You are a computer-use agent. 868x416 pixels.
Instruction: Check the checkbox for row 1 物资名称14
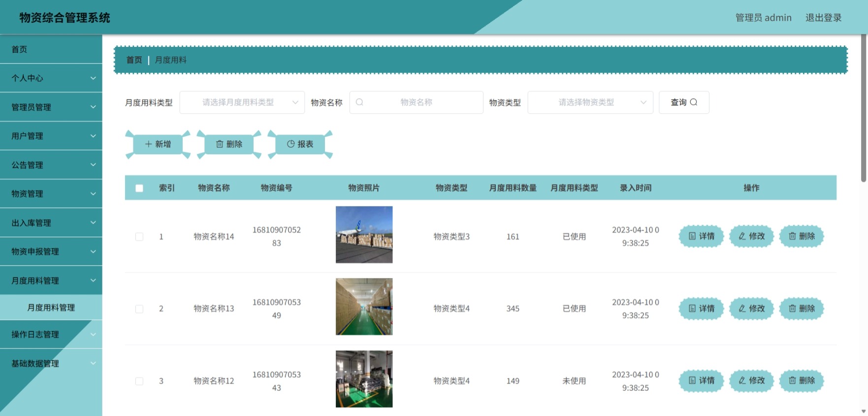tap(139, 237)
